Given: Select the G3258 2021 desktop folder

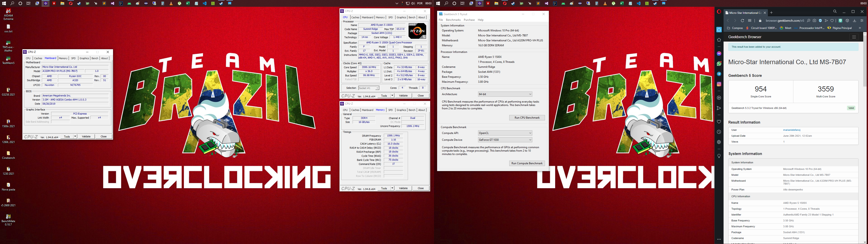Looking at the screenshot, I should [x=8, y=92].
